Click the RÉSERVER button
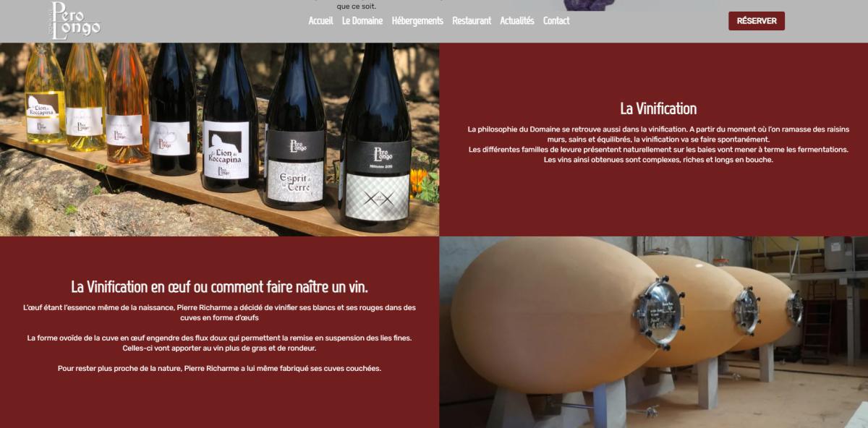This screenshot has width=868, height=428. [757, 21]
